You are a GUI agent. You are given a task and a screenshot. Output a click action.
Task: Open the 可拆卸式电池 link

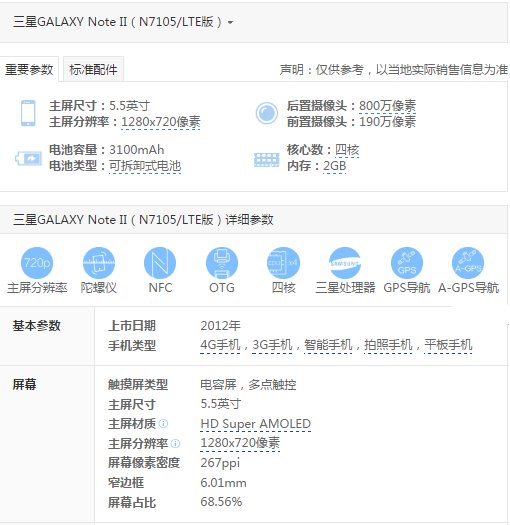tap(145, 166)
